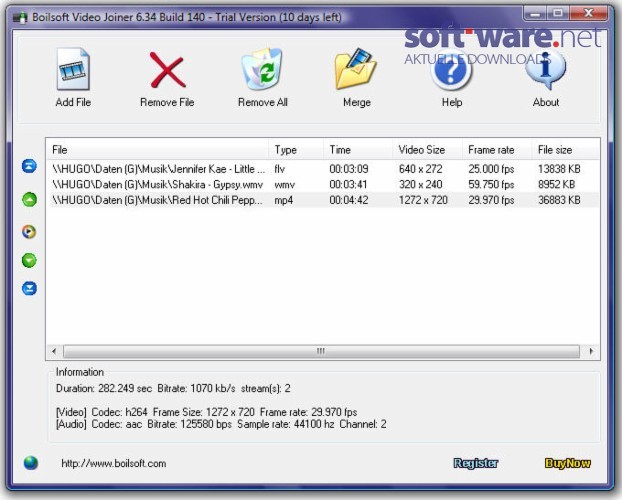Click the 13838 KB file size cell
This screenshot has width=622, height=500.
click(559, 169)
